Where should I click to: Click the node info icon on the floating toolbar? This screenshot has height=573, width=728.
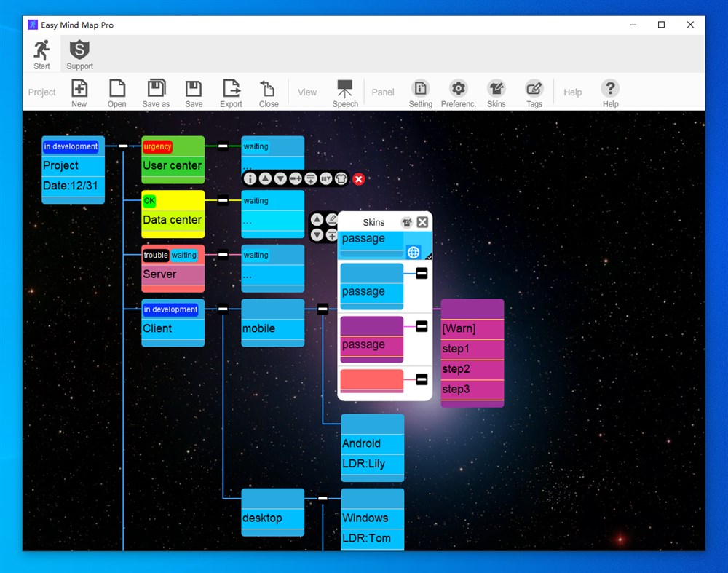pos(250,178)
